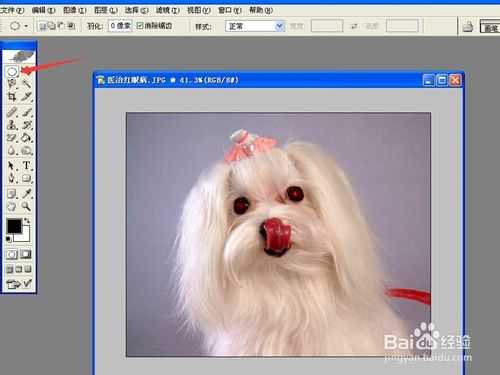Image resolution: width=500 pixels, height=375 pixels.
Task: Open the 选择 (Select) menu
Action: [137, 10]
